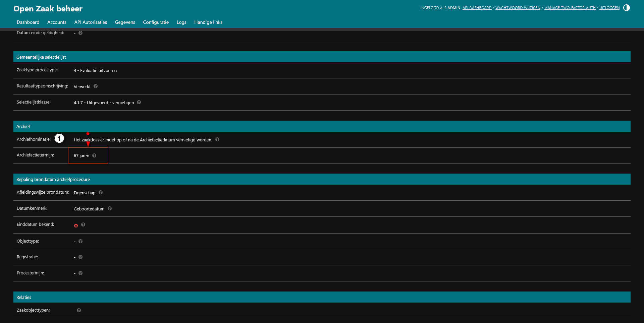
Task: Click help icon beside Selectielijstklasse value
Action: [139, 103]
